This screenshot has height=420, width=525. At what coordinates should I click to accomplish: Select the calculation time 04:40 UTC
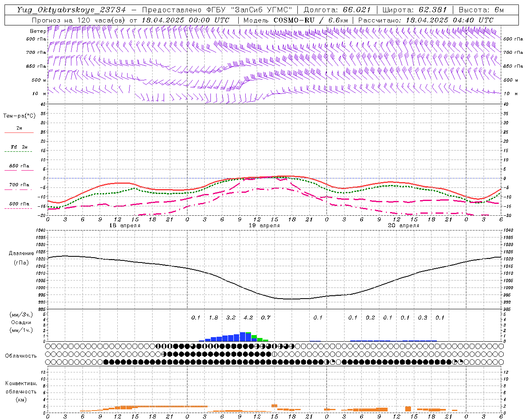[x=472, y=20]
